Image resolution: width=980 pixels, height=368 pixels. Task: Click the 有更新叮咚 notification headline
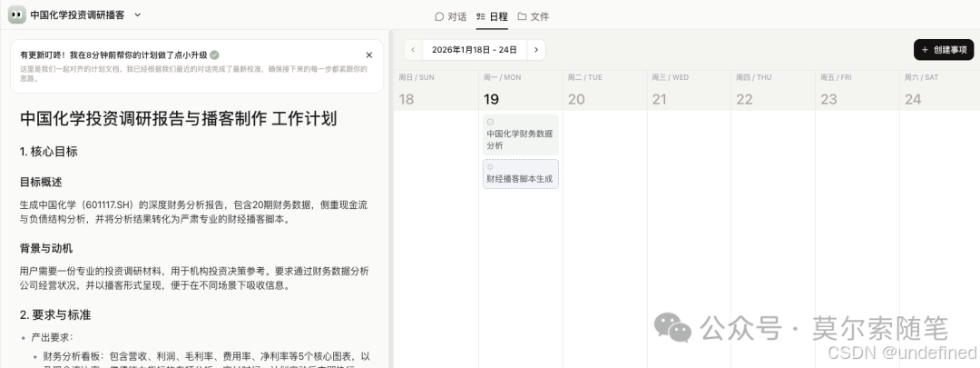tap(113, 55)
